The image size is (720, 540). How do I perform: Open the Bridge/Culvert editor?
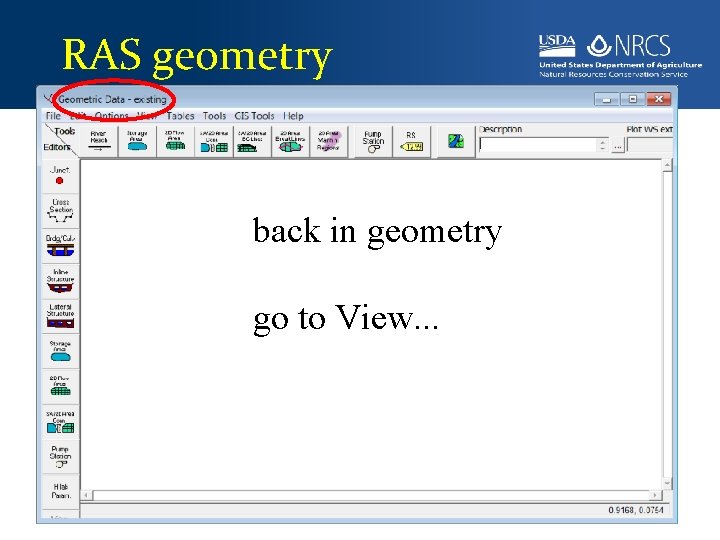pos(60,246)
